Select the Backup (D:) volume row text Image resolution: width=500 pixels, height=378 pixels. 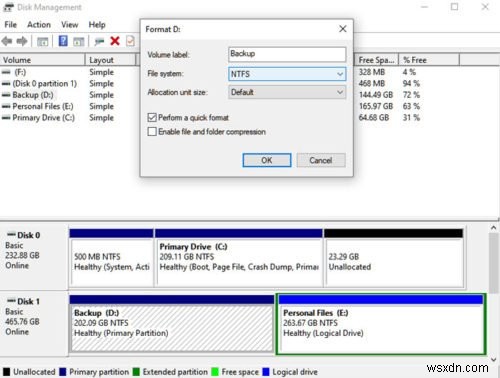[x=33, y=95]
